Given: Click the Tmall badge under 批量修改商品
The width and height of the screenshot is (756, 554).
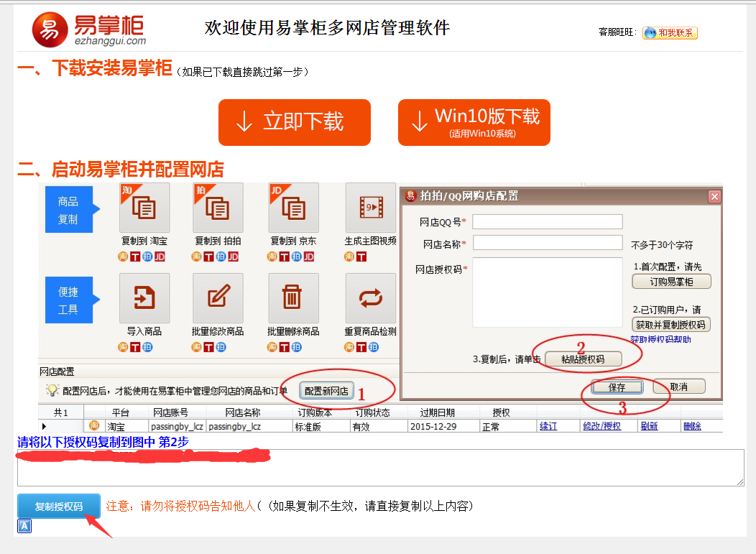Looking at the screenshot, I should [208, 346].
